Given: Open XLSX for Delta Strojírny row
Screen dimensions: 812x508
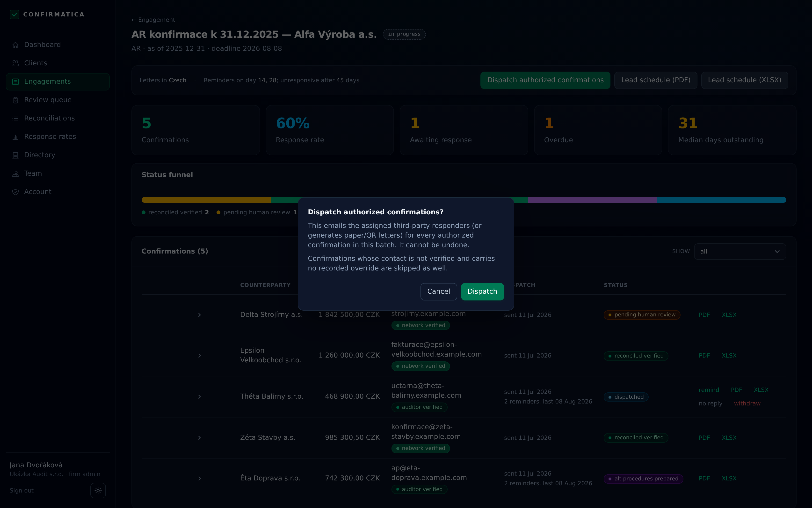Looking at the screenshot, I should pos(729,315).
